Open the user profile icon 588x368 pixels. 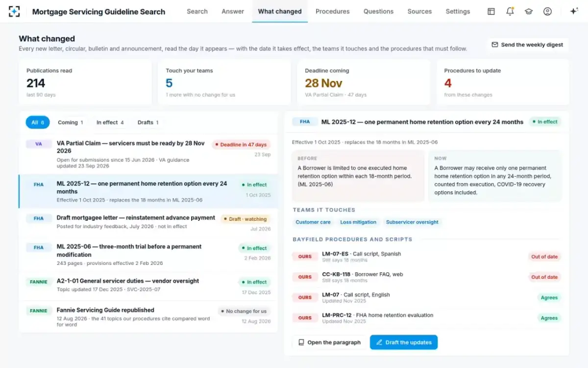click(547, 11)
